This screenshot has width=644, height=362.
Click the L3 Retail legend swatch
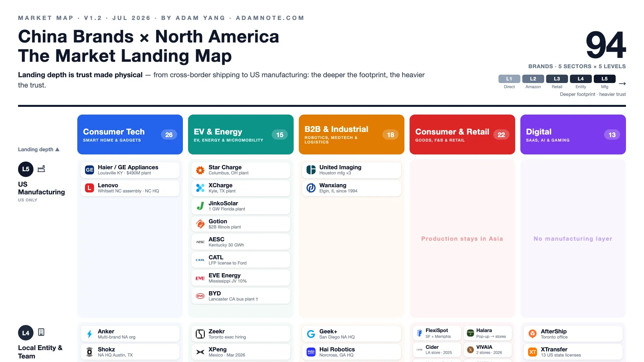(x=557, y=79)
